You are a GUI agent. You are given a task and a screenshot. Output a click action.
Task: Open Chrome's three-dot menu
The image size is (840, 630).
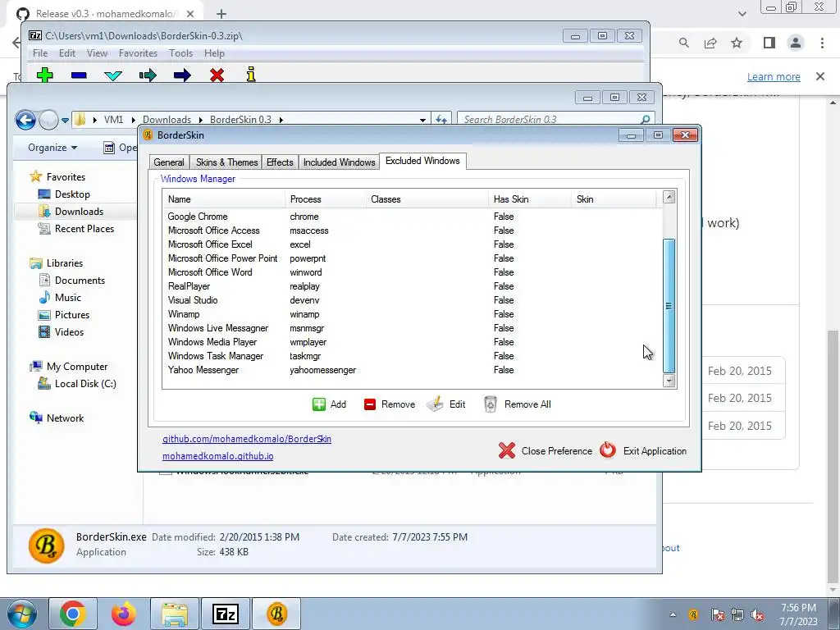(822, 43)
